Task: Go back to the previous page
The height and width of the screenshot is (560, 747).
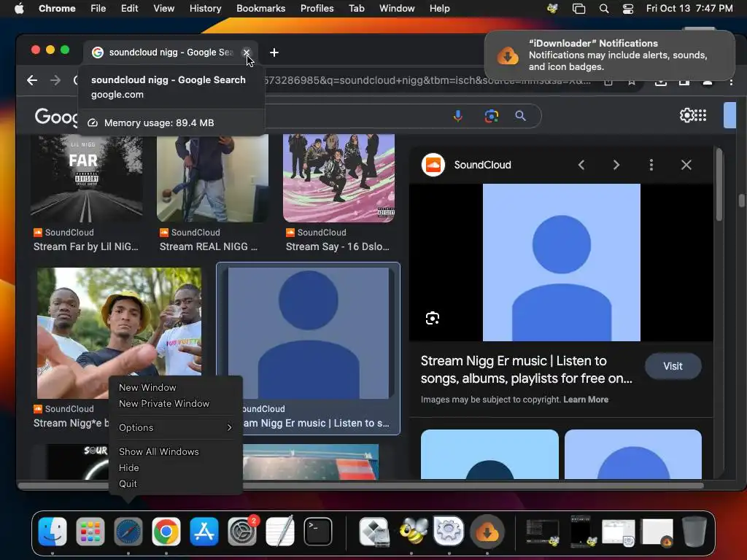Action: click(x=32, y=80)
